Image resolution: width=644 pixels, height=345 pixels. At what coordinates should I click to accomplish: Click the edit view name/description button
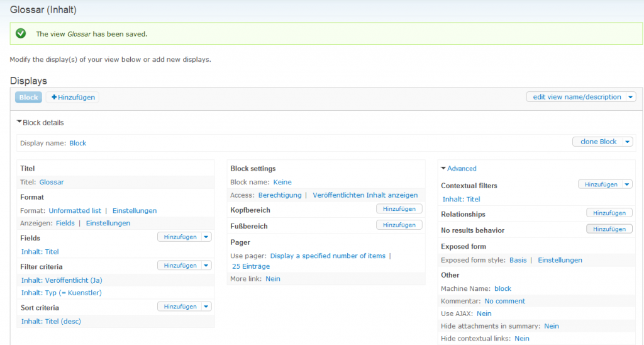click(576, 97)
